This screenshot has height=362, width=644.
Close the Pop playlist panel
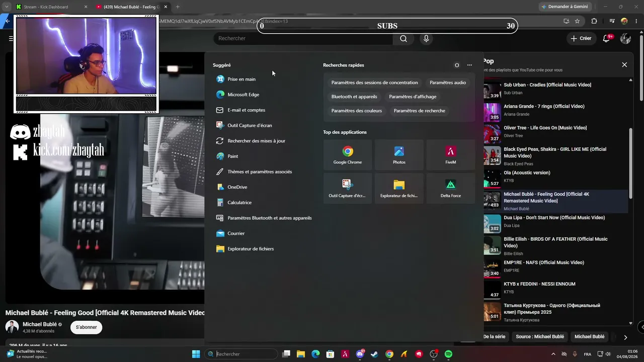[x=624, y=65]
